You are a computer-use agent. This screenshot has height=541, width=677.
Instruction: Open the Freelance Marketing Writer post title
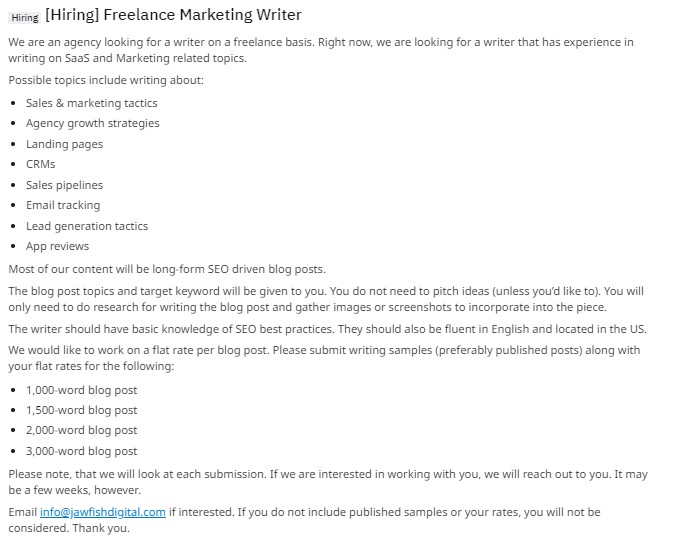pos(173,15)
